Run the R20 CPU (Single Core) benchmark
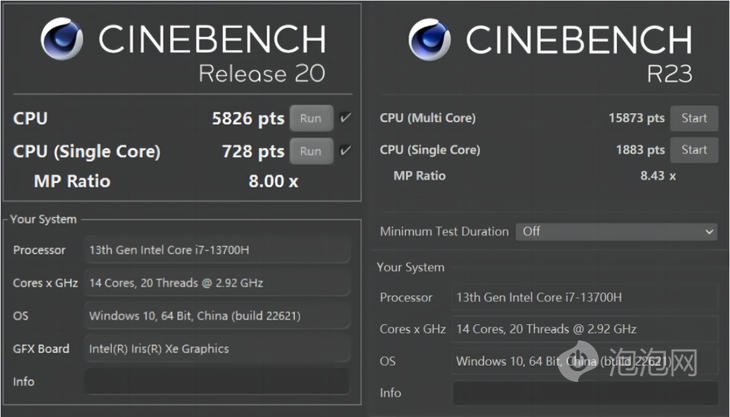 [x=311, y=151]
